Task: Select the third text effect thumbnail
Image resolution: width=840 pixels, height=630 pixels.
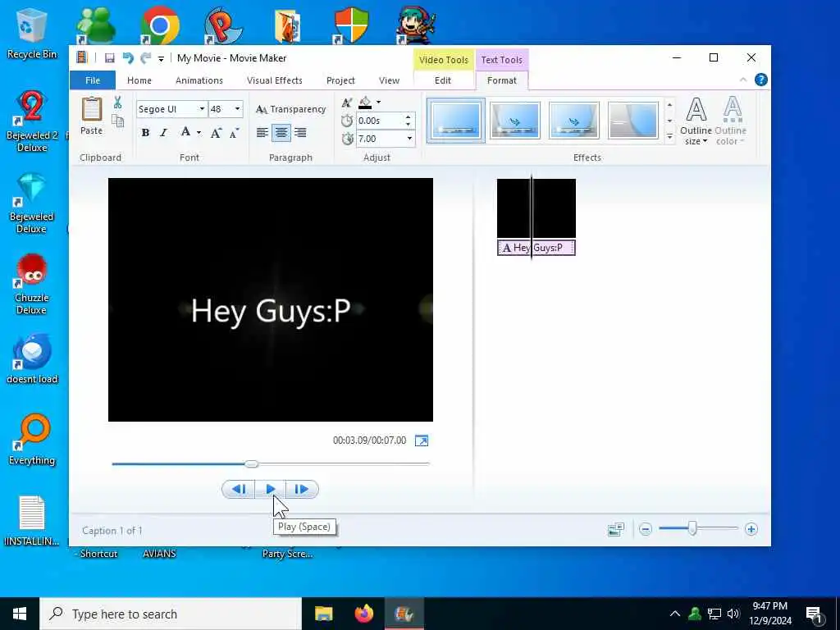Action: pos(573,121)
